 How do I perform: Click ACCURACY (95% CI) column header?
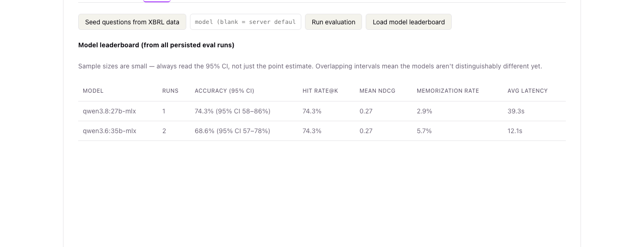[224, 91]
